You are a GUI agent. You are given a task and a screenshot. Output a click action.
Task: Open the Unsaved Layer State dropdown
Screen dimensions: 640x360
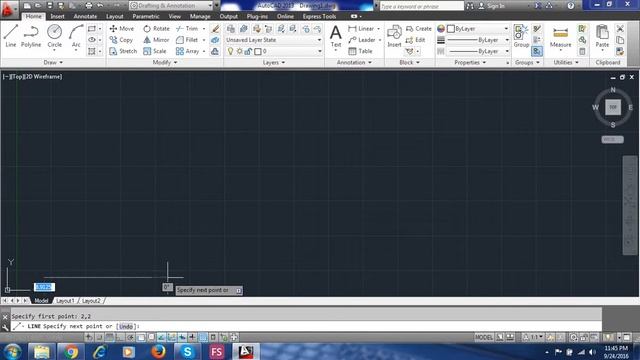[274, 40]
